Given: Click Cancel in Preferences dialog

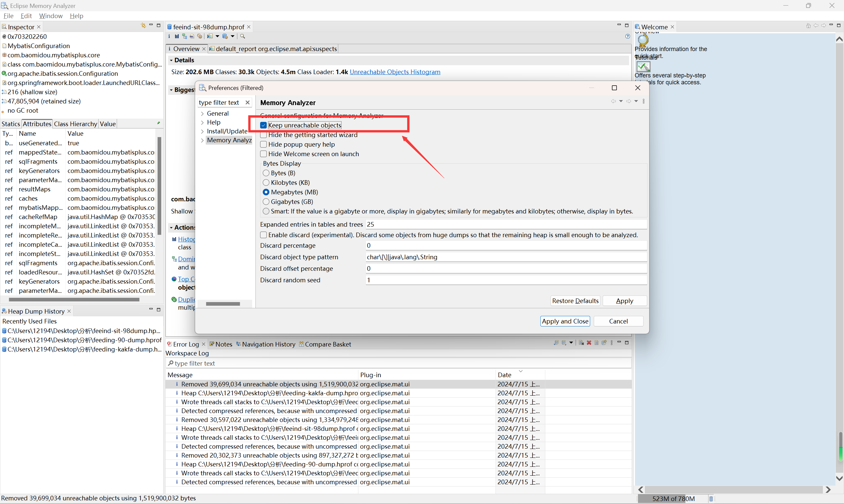Looking at the screenshot, I should [x=618, y=321].
